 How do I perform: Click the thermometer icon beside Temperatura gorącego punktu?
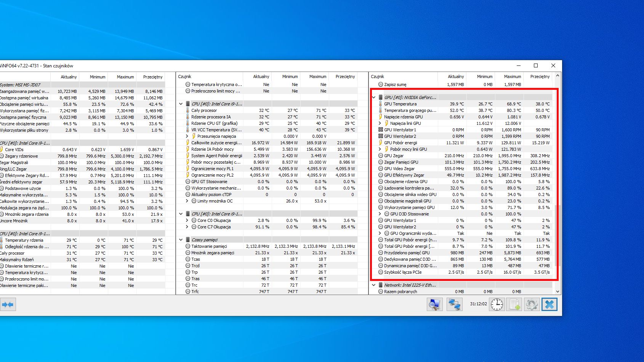380,110
